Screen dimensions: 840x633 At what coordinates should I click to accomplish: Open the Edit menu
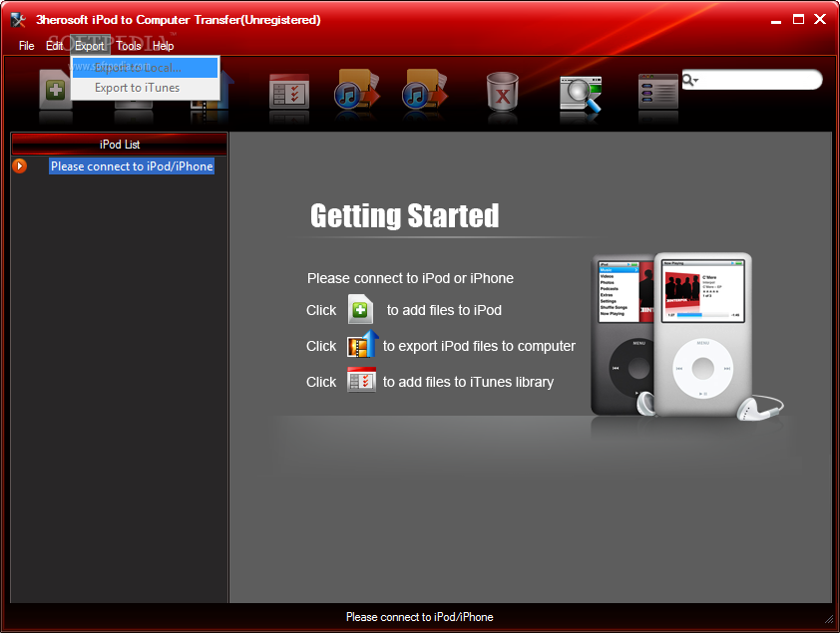click(x=54, y=46)
